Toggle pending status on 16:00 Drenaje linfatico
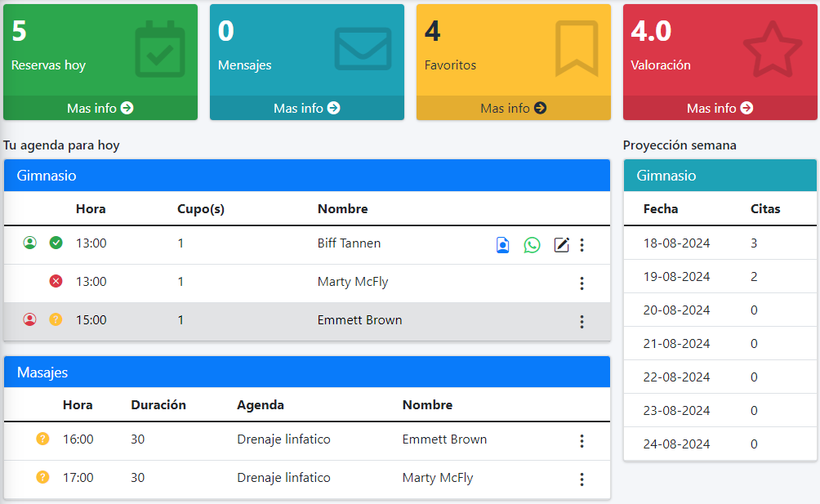Screen dimensions: 820x504 point(43,439)
